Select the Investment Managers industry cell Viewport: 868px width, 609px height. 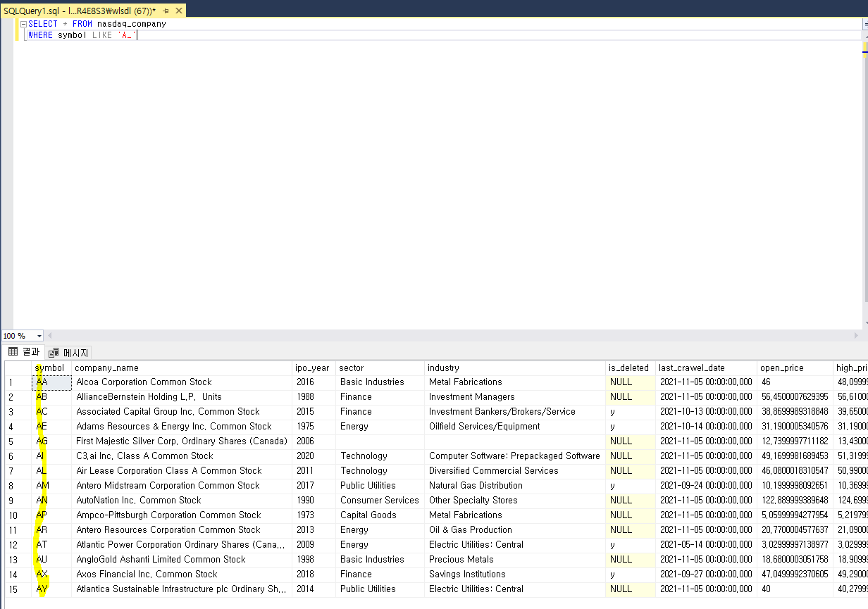point(515,397)
